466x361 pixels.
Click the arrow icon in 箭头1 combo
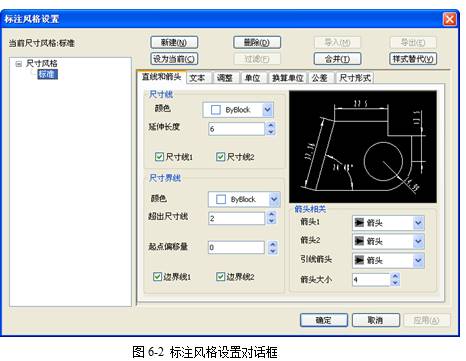pos(359,223)
